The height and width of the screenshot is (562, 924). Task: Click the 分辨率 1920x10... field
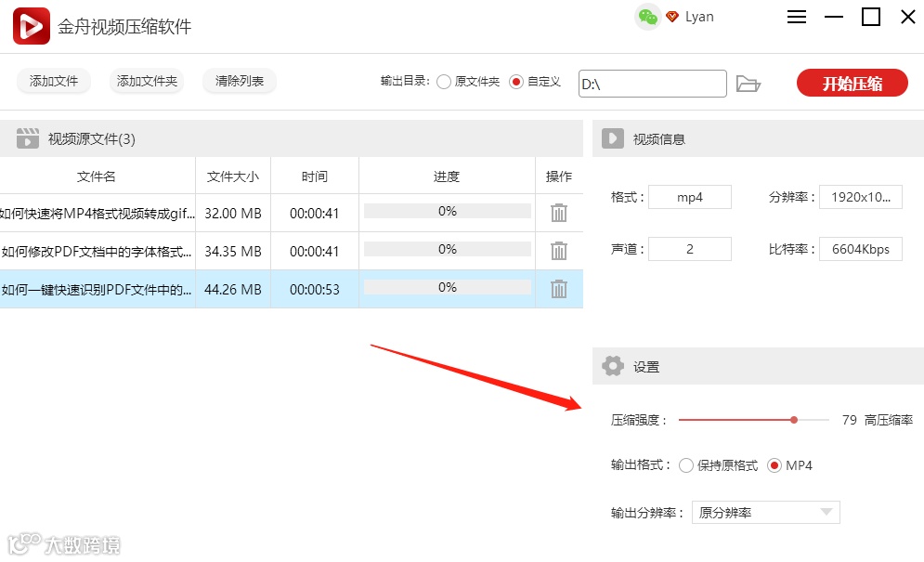860,197
